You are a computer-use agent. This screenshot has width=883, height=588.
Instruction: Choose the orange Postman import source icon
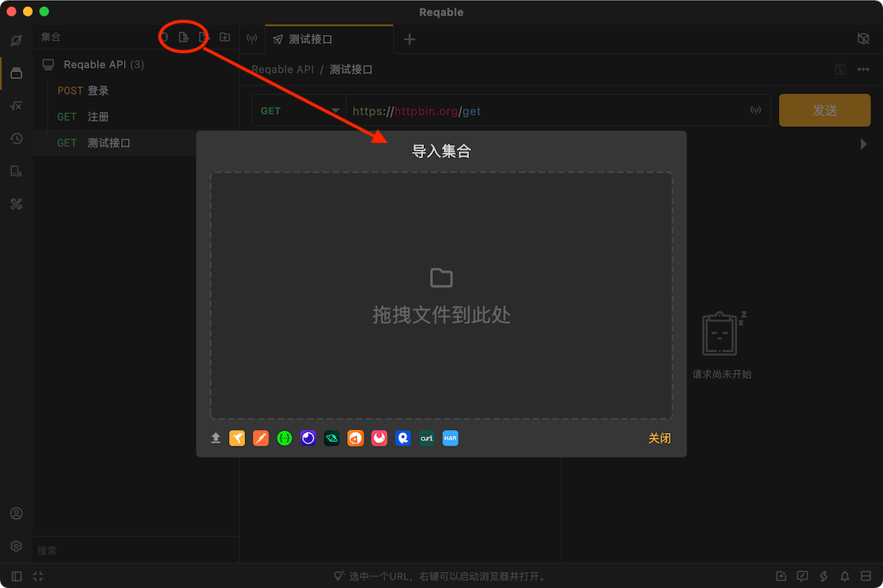(x=261, y=437)
